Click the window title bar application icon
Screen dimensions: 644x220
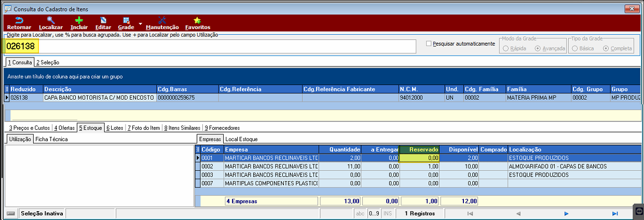pyautogui.click(x=7, y=9)
